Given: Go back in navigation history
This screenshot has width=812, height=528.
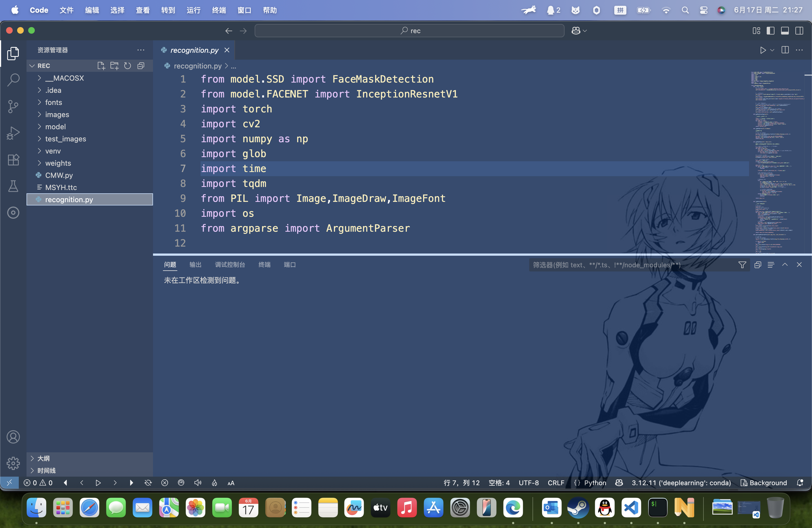Looking at the screenshot, I should (x=229, y=31).
